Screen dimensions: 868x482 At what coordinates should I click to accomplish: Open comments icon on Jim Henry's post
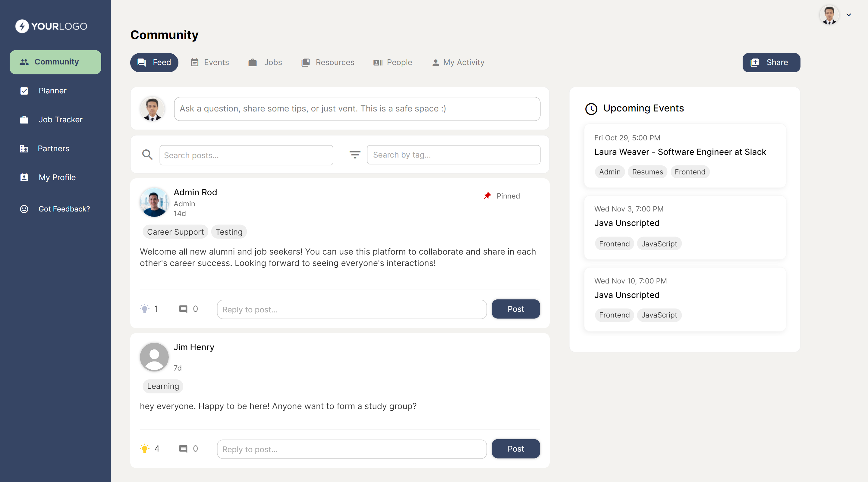click(x=183, y=449)
